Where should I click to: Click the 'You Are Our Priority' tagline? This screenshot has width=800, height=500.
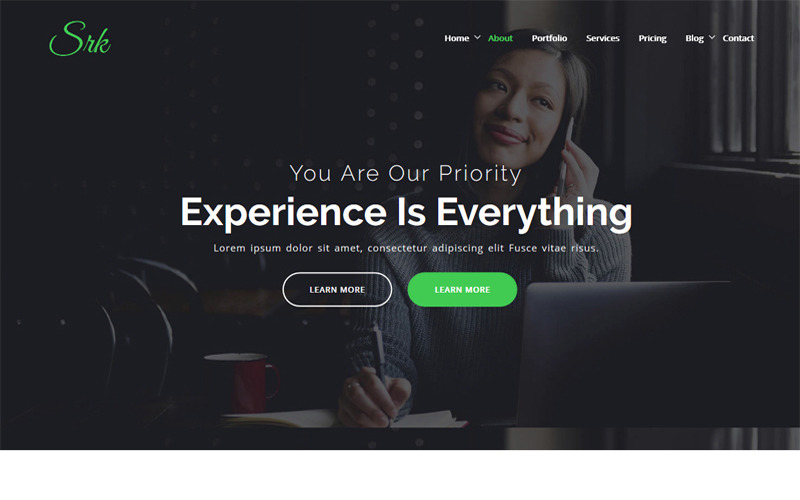tap(406, 173)
